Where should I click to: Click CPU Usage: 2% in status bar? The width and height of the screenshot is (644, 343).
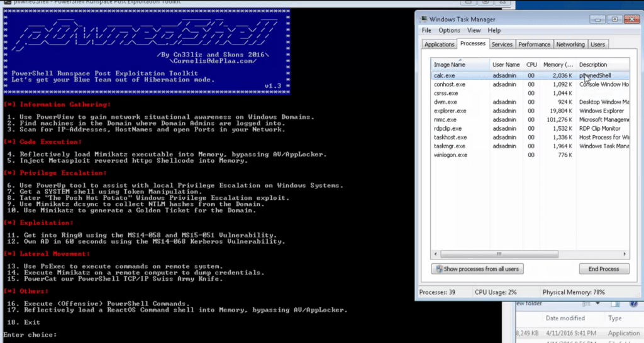click(x=496, y=292)
